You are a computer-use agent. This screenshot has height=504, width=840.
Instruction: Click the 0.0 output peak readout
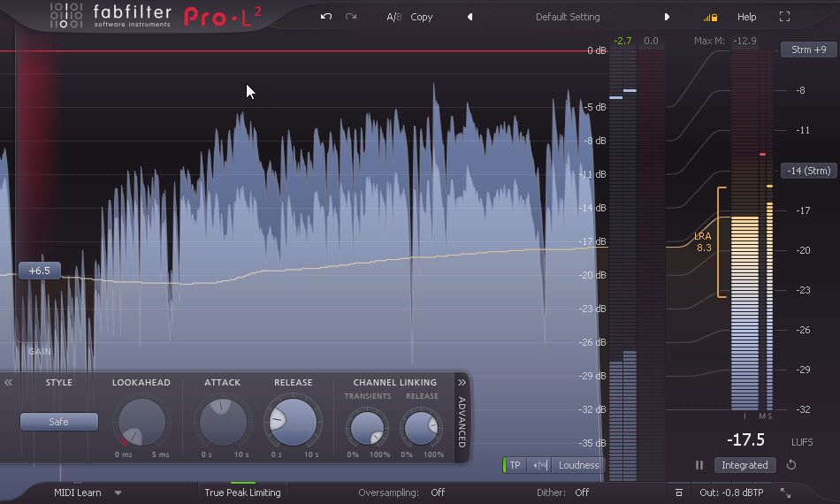pyautogui.click(x=651, y=41)
